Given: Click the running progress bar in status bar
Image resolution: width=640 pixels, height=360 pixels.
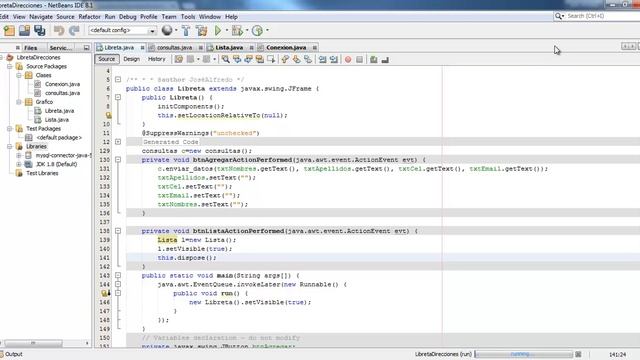Looking at the screenshot, I should coord(524,354).
